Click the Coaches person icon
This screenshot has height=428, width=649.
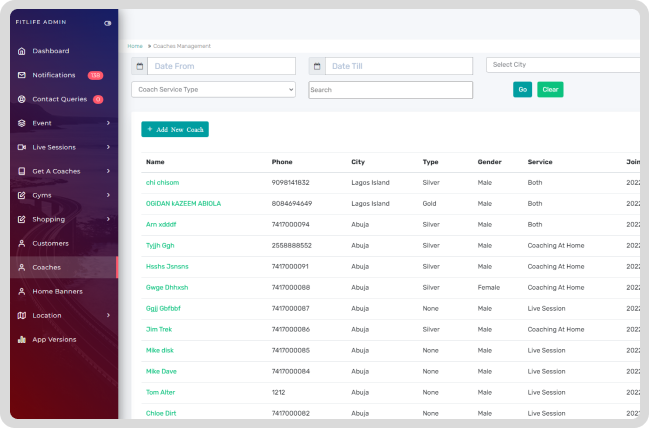click(x=22, y=267)
